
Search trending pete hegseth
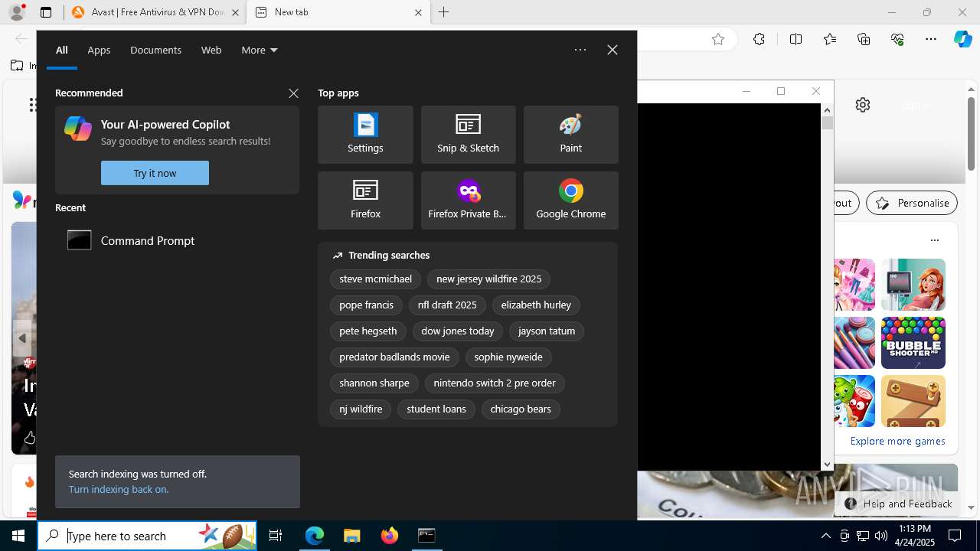[x=368, y=331]
